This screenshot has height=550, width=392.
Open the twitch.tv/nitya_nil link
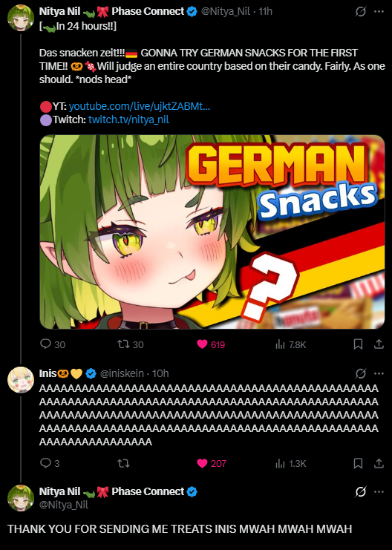point(128,120)
